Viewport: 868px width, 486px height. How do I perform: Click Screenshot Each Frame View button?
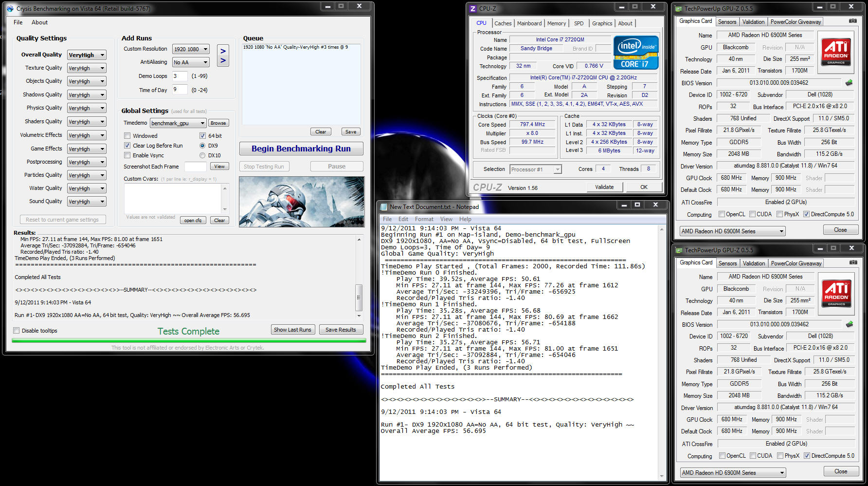coord(219,167)
